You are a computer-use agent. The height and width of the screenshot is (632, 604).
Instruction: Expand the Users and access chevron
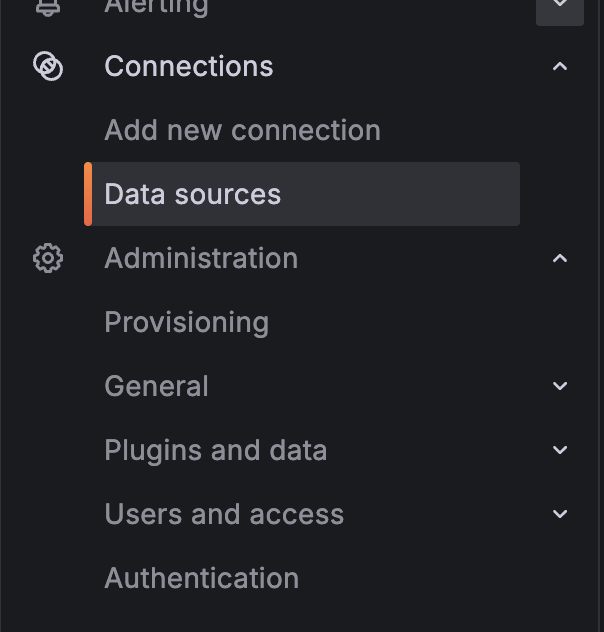(560, 514)
